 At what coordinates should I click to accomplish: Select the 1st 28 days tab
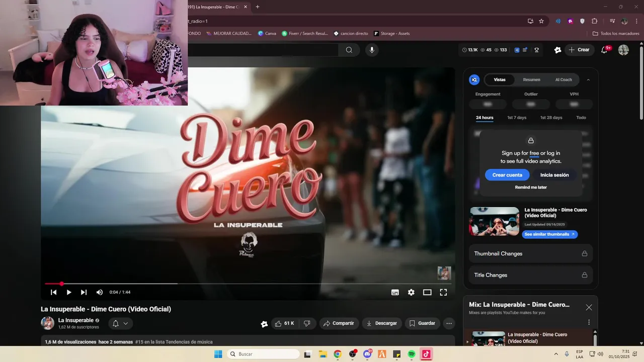551,118
